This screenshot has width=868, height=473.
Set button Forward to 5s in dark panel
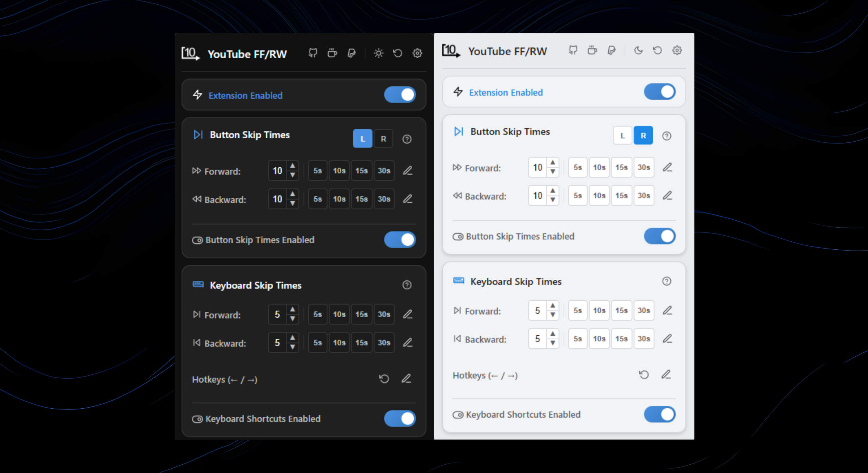tap(318, 171)
